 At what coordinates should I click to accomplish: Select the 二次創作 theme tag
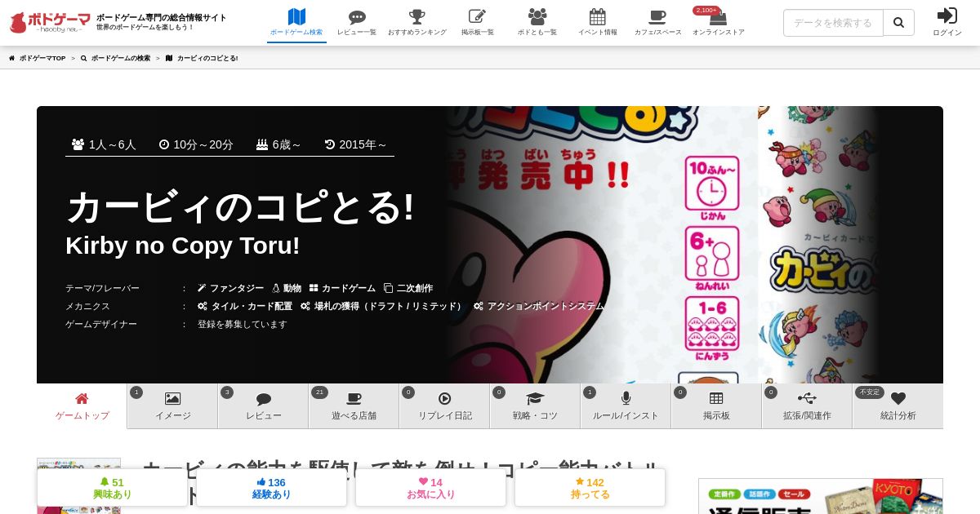(408, 288)
